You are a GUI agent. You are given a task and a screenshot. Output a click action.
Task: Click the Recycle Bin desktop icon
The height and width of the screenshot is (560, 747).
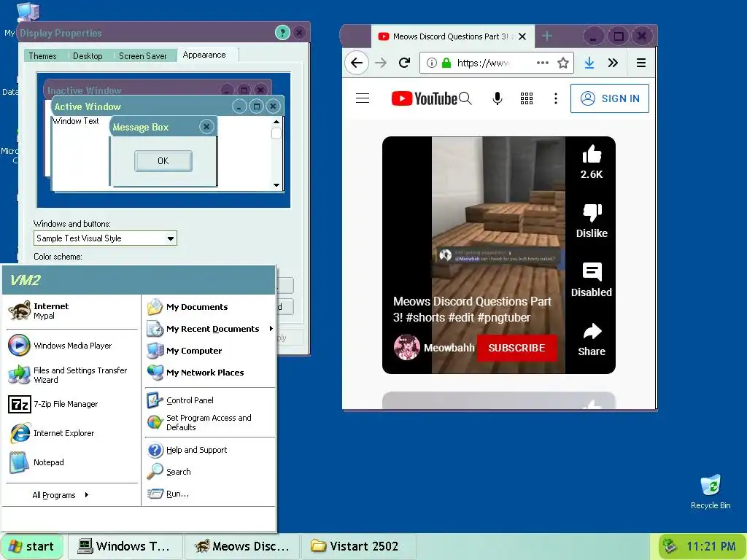pos(711,492)
